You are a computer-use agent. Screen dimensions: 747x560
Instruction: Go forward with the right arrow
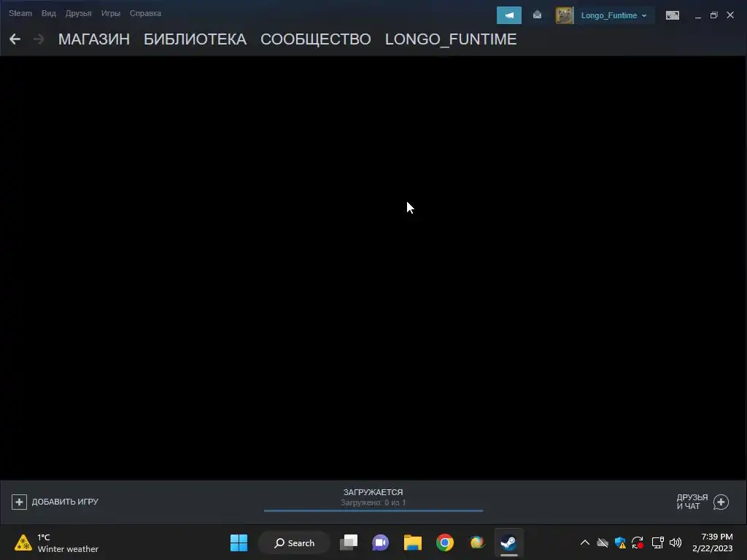(x=39, y=39)
